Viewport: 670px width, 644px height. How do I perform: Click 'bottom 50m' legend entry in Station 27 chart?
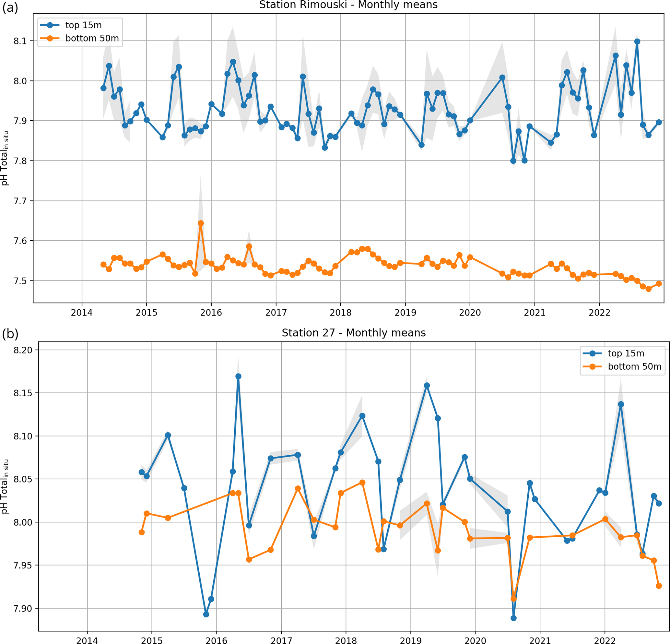[634, 367]
